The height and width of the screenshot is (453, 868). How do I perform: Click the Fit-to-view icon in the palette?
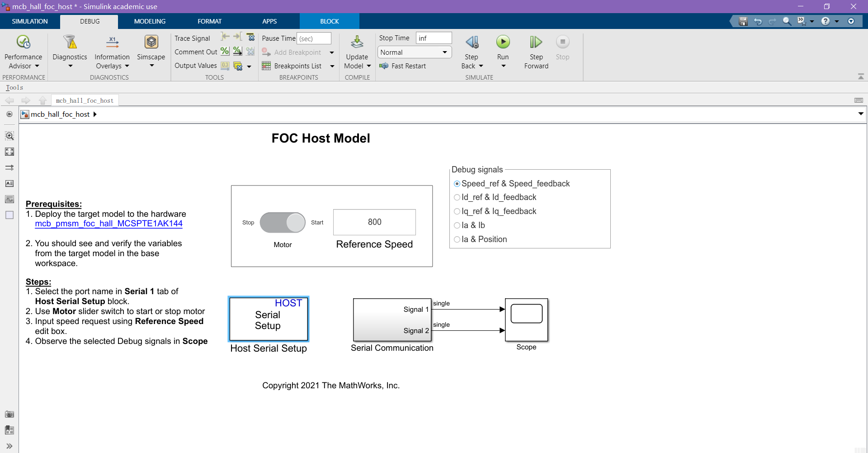pos(9,152)
